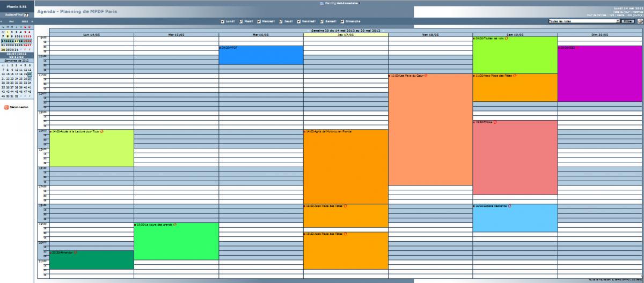Select the Sam 19/05 column header
Screen dimensions: 644x283
pyautogui.click(x=515, y=34)
